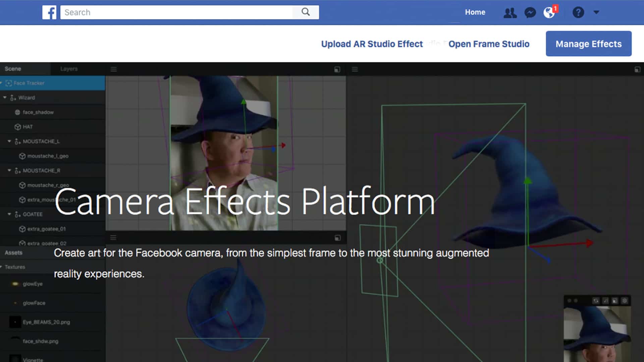Maximize the perspective viewport panel

point(637,69)
